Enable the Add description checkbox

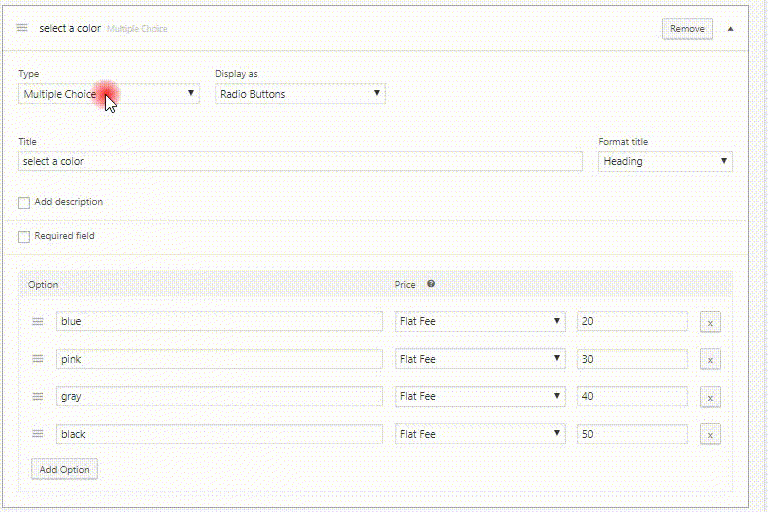(24, 202)
